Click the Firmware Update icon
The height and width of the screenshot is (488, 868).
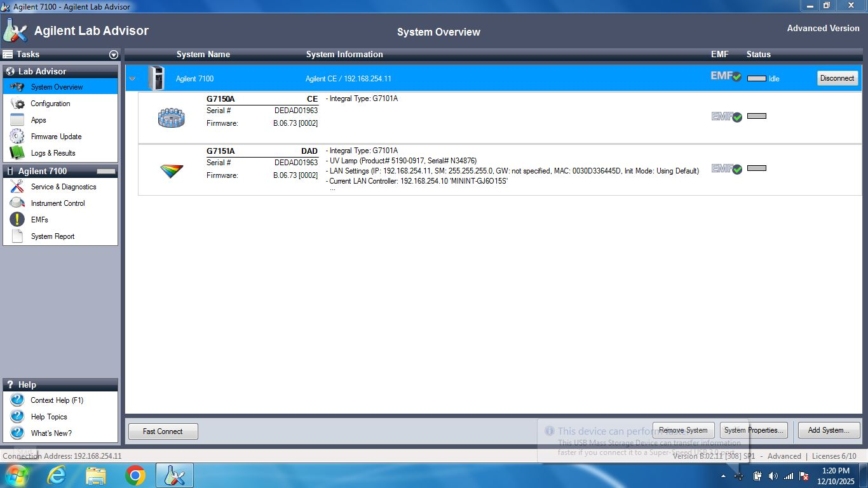pos(18,137)
